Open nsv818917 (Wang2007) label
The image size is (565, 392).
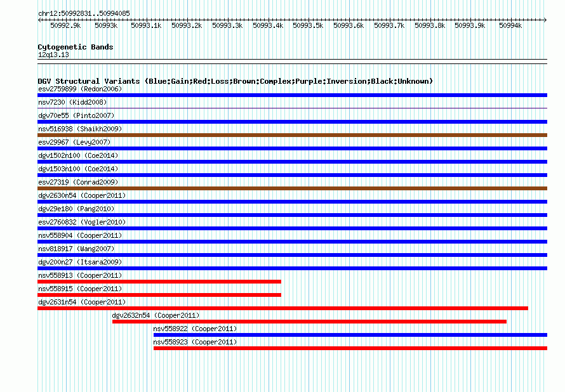[x=76, y=249]
